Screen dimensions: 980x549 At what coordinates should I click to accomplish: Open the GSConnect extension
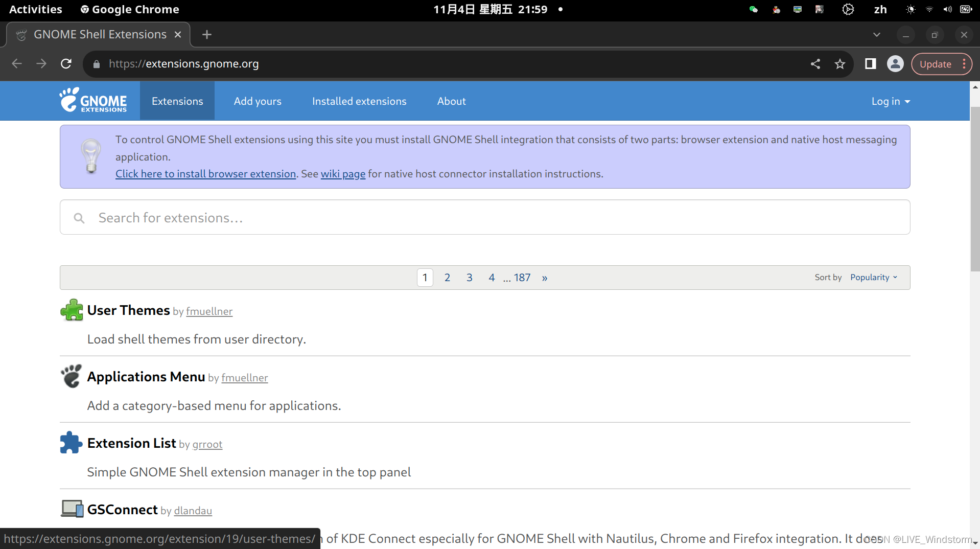coord(122,510)
